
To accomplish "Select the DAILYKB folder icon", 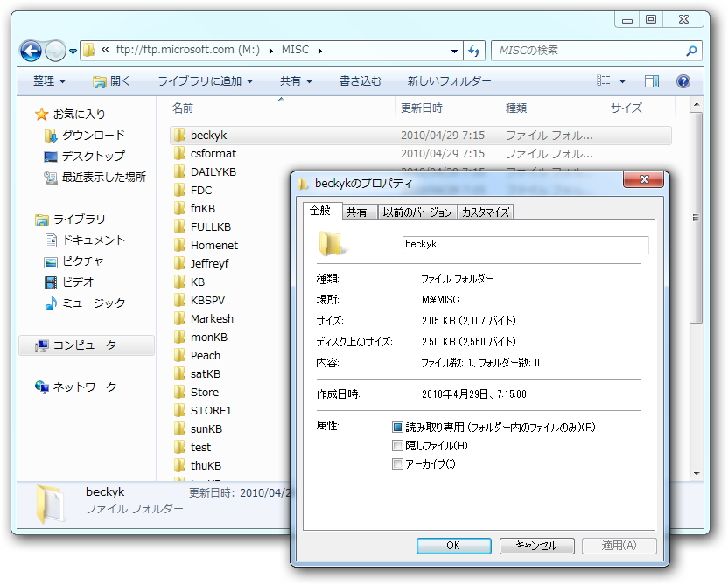I will click(179, 171).
